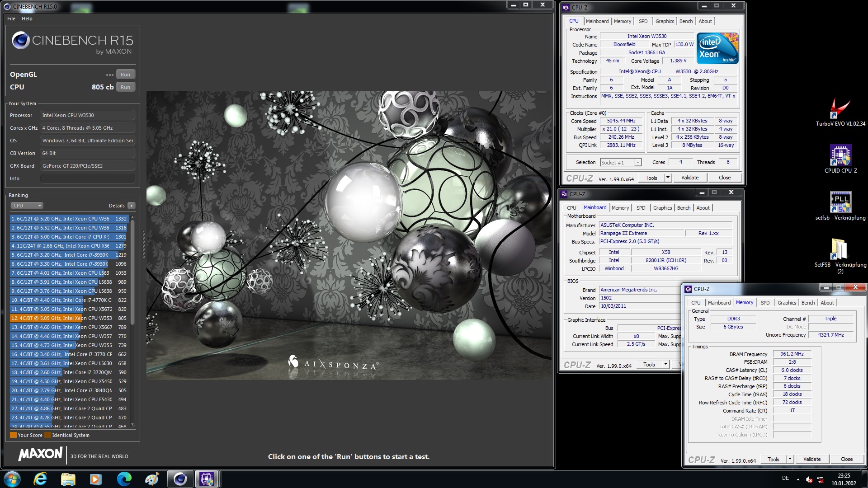
Task: Click Cinebench title bar app icon
Action: (x=7, y=6)
